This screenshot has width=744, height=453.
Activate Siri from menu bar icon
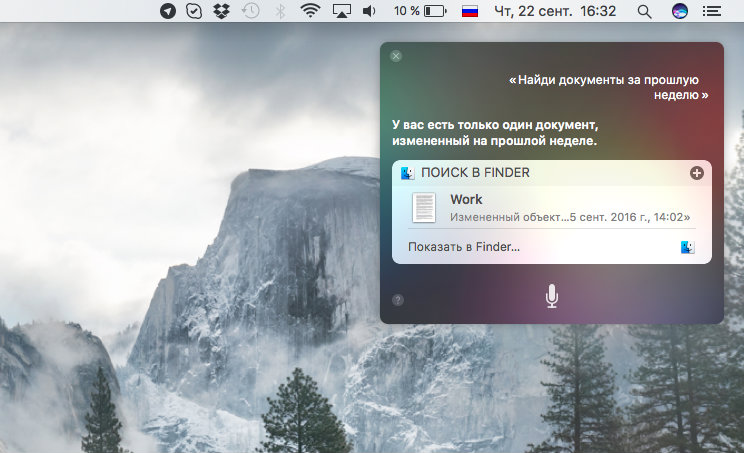tap(680, 11)
